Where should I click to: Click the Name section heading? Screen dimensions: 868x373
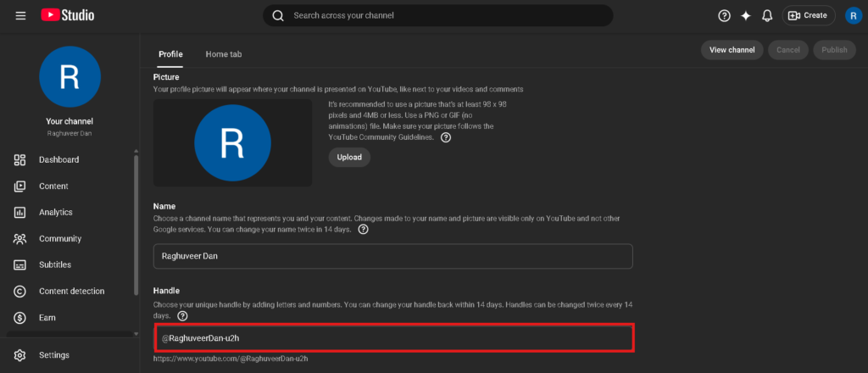(x=164, y=206)
